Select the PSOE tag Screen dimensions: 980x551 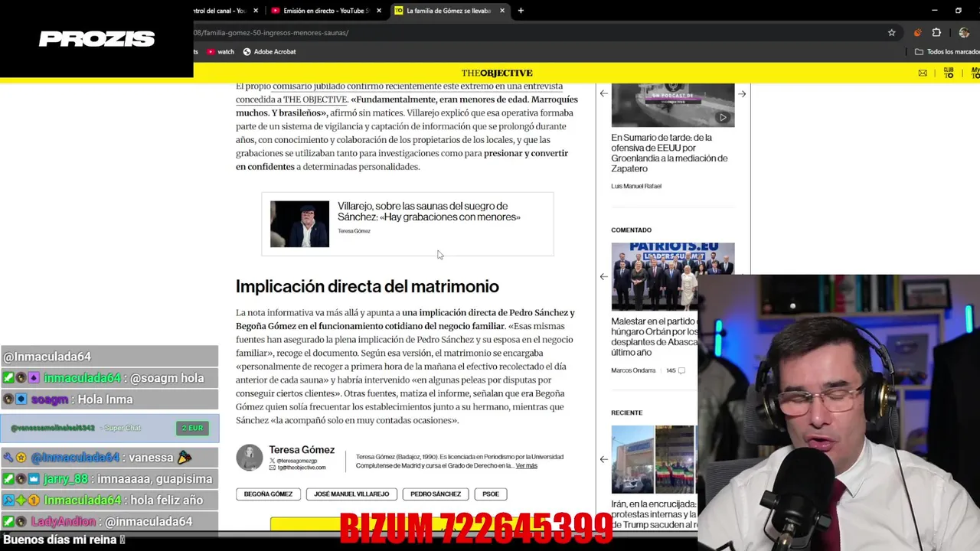pyautogui.click(x=491, y=494)
